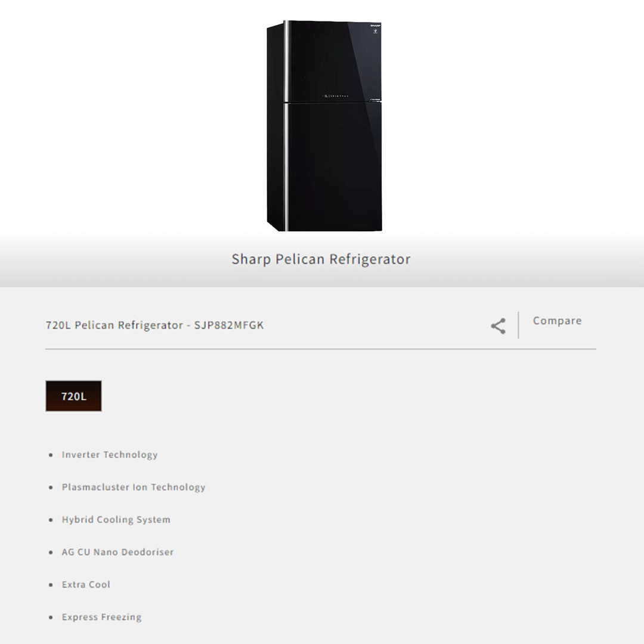This screenshot has height=644, width=644.
Task: Select the Plasmacluster Ion Technology feature
Action: [x=134, y=488]
